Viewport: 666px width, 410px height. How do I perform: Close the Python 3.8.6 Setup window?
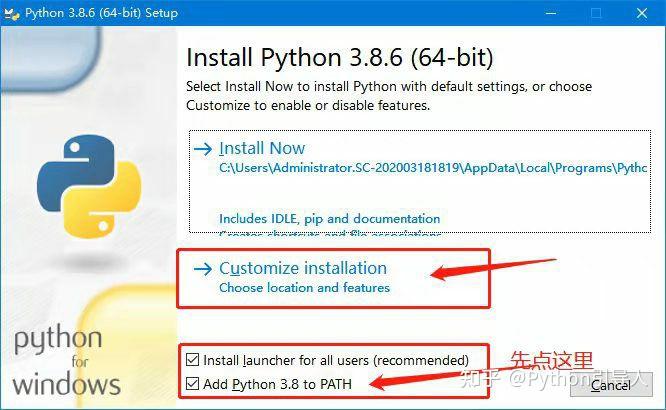click(x=641, y=13)
